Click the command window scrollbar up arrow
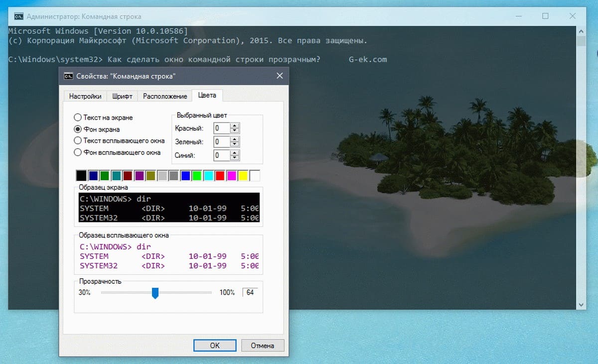This screenshot has width=598, height=364. [581, 32]
